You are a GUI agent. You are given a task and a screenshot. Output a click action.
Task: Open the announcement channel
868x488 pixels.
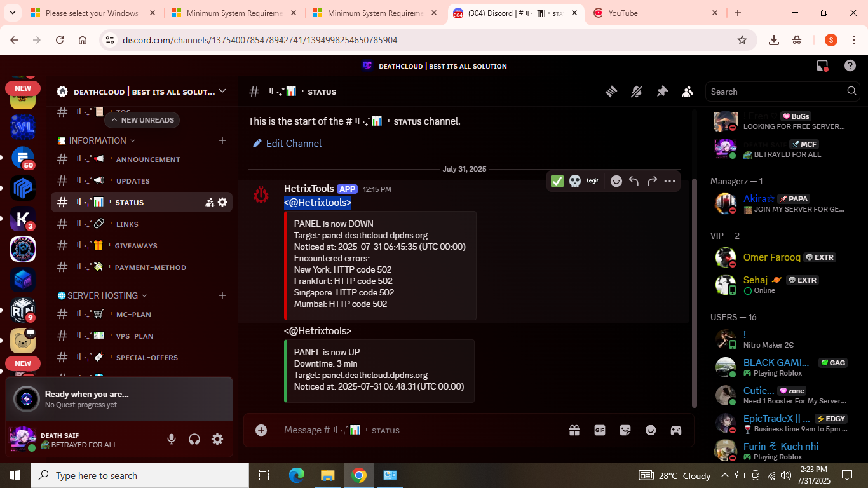click(147, 159)
